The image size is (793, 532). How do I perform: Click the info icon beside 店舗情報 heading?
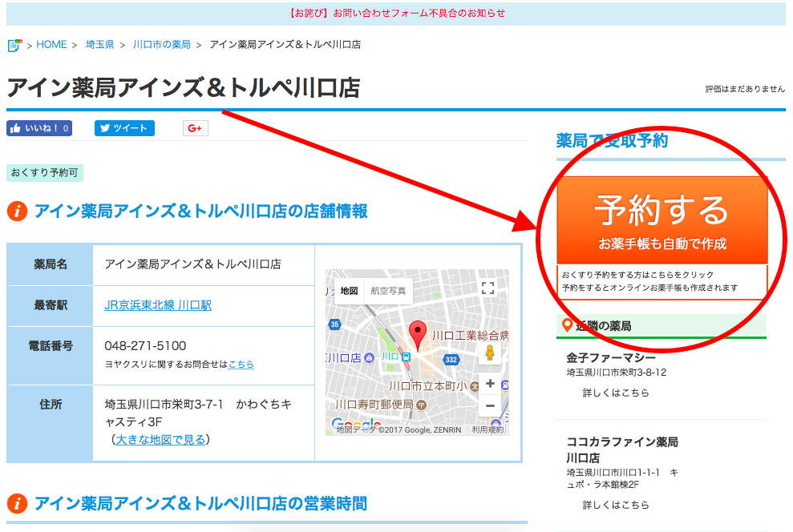[17, 212]
